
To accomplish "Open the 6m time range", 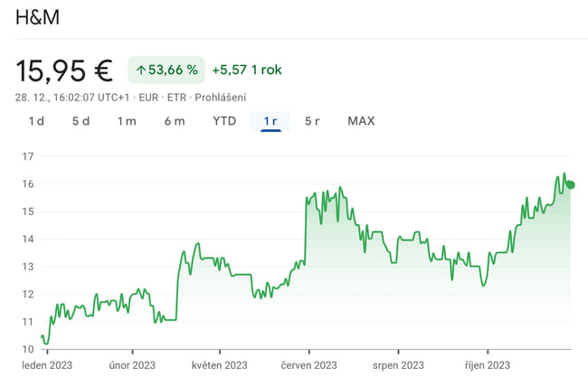I will pos(175,121).
